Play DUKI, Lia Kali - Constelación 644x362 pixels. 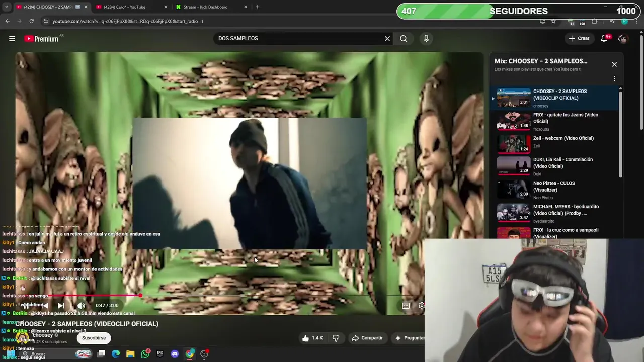(x=553, y=166)
